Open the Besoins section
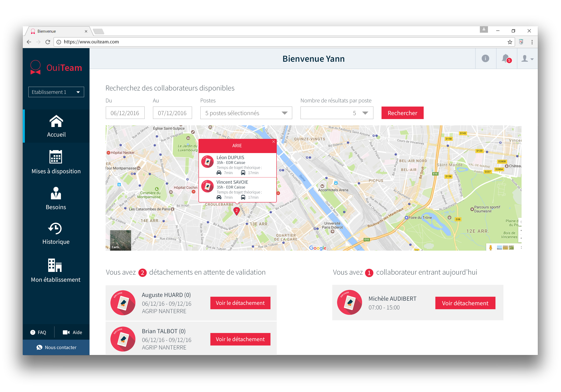The height and width of the screenshot is (392, 561). click(56, 198)
